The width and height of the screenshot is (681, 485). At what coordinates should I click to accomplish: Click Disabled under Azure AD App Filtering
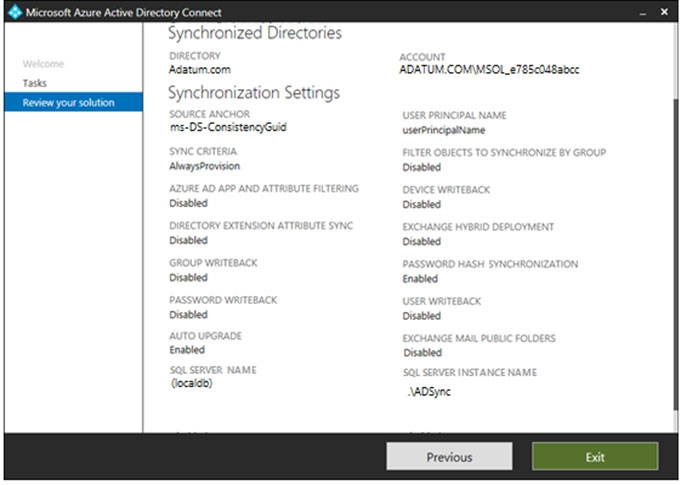pos(188,203)
